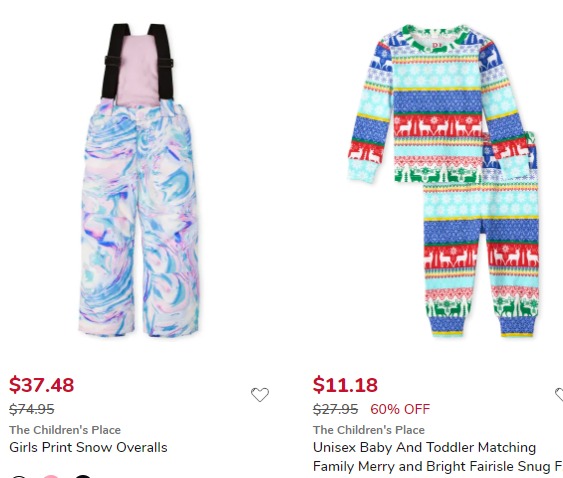The width and height of the screenshot is (563, 478).
Task: Open the Girls Print Snow Overalls title link
Action: click(x=88, y=447)
